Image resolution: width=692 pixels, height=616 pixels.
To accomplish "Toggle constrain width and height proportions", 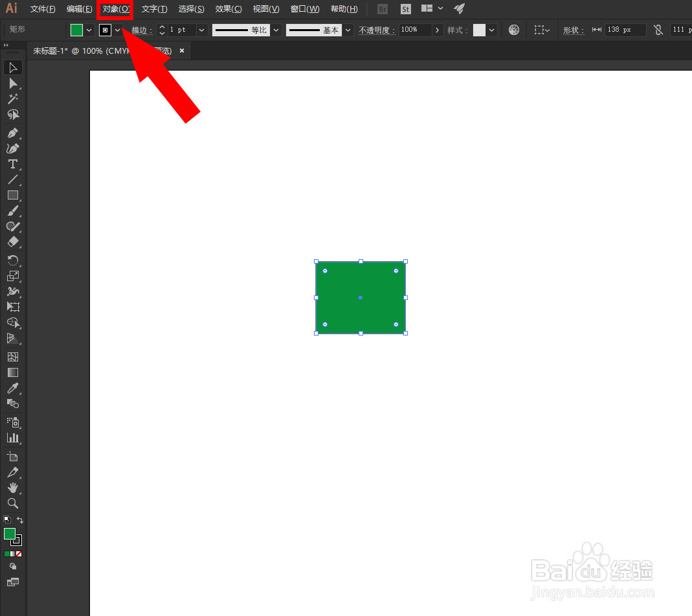I will [x=658, y=30].
